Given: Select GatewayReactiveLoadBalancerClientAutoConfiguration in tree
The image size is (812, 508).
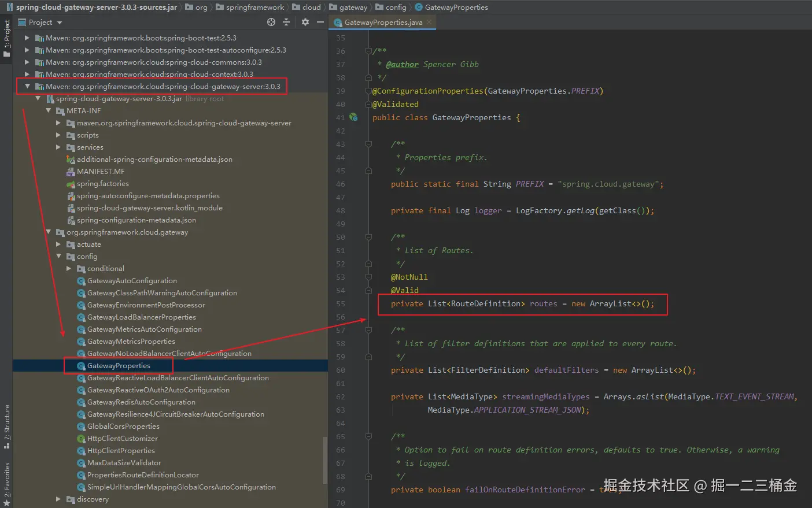Looking at the screenshot, I should pos(178,378).
